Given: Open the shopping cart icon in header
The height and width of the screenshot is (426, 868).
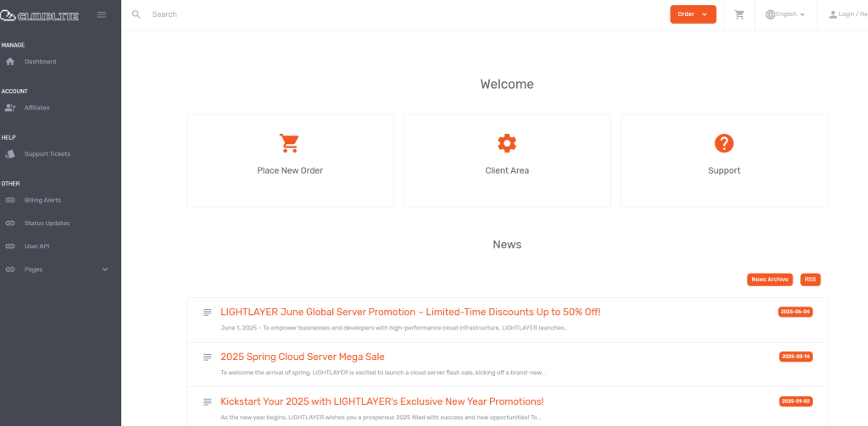Looking at the screenshot, I should click(739, 15).
